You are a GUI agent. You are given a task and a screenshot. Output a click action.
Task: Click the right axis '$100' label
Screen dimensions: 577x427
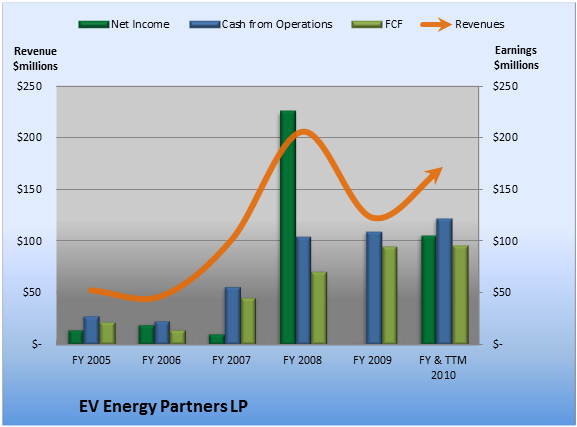[x=505, y=241]
